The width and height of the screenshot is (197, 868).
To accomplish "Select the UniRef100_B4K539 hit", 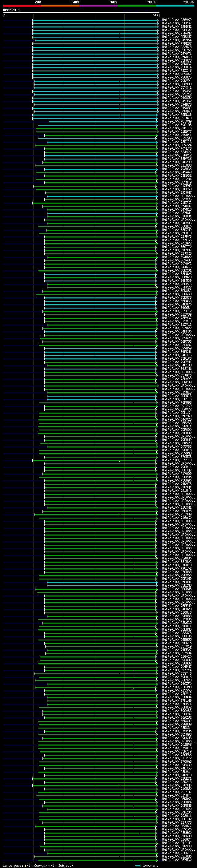I will point(177,280).
